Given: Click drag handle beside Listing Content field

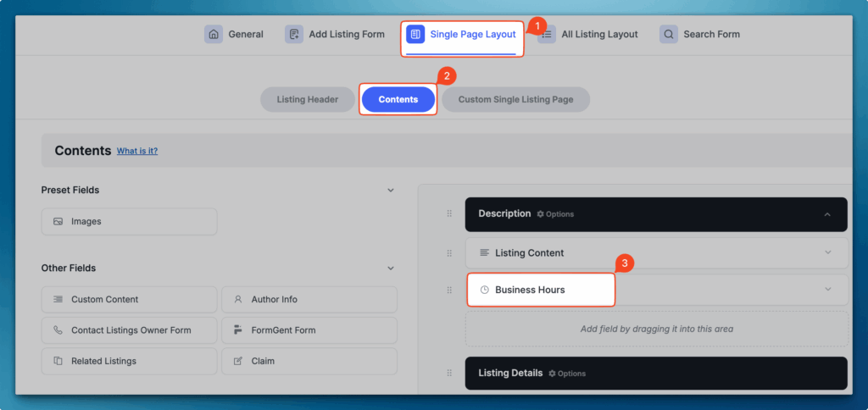Looking at the screenshot, I should (449, 252).
